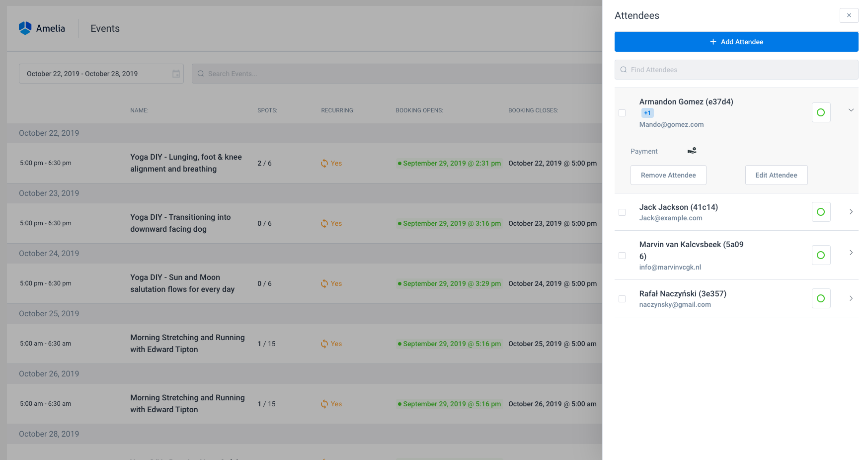
Task: Click the calendar icon in the date range field
Action: click(x=176, y=73)
